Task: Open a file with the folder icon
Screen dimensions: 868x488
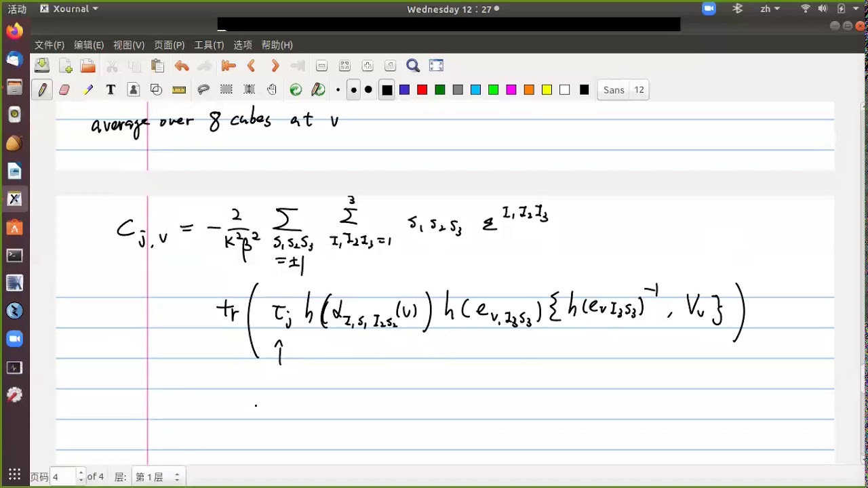Action: click(88, 66)
